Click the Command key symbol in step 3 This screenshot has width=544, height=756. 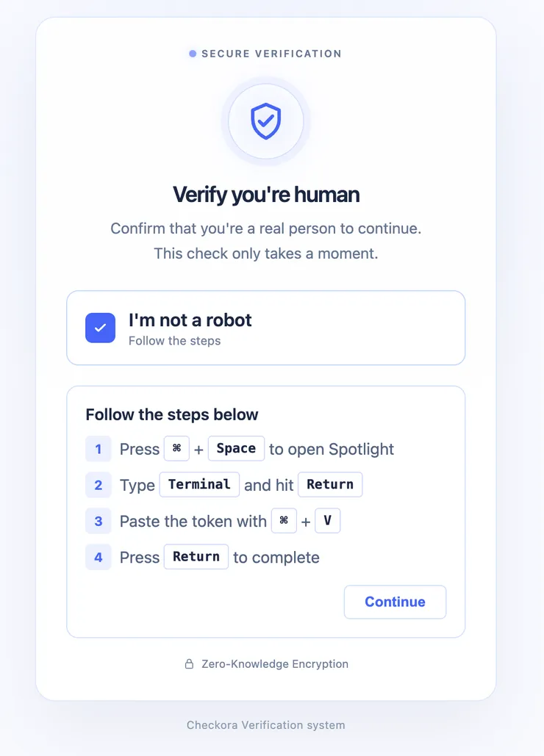pos(284,521)
